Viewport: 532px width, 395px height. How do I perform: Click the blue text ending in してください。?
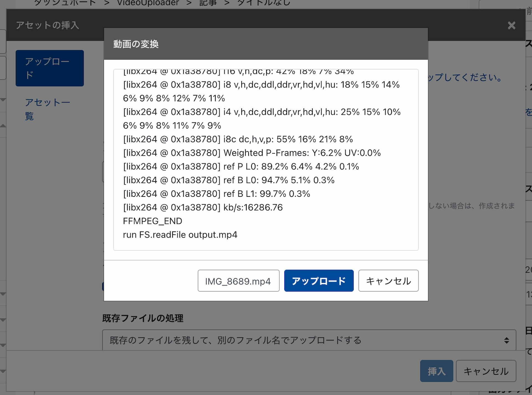[465, 78]
